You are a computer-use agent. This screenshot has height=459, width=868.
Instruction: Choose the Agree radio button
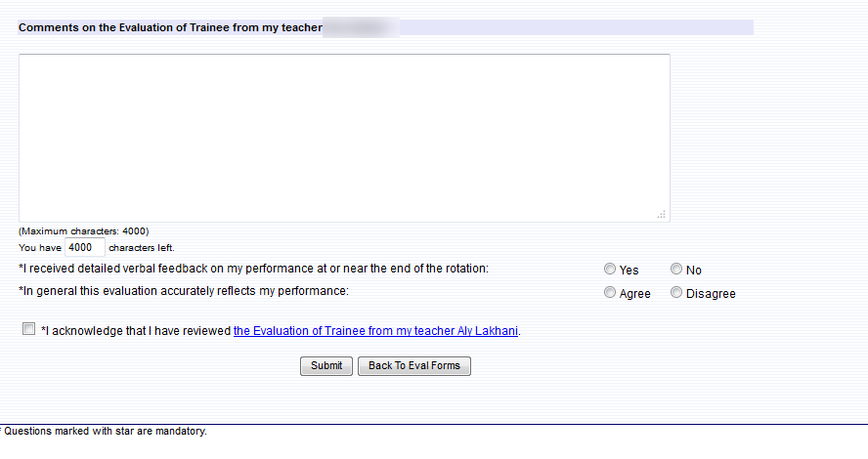click(610, 292)
